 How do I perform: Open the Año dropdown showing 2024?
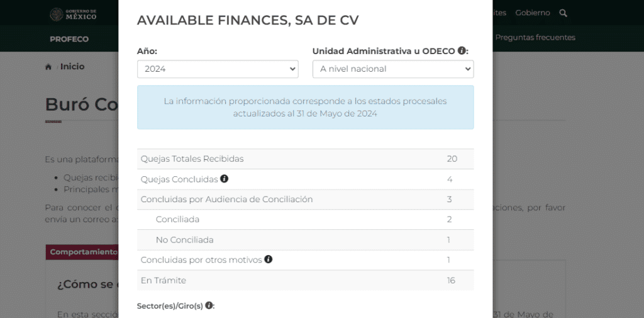coord(218,69)
